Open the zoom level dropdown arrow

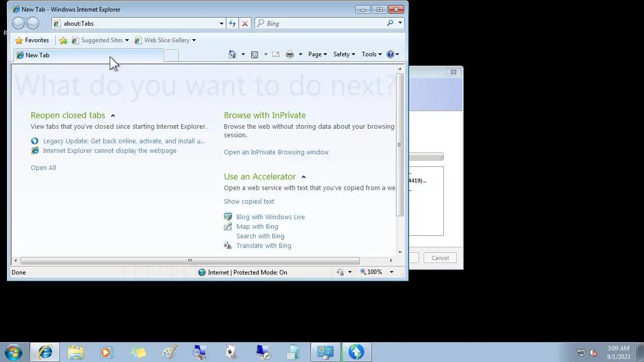[x=391, y=272]
